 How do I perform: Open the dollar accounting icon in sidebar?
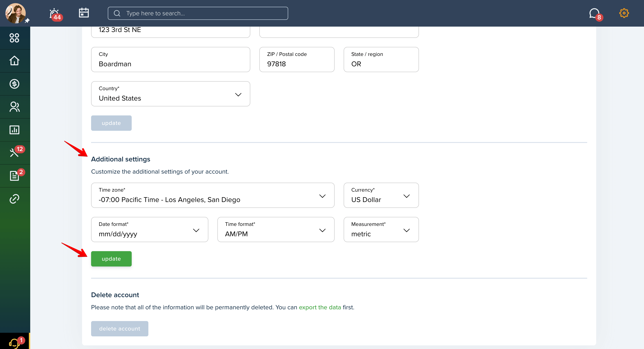pyautogui.click(x=14, y=84)
